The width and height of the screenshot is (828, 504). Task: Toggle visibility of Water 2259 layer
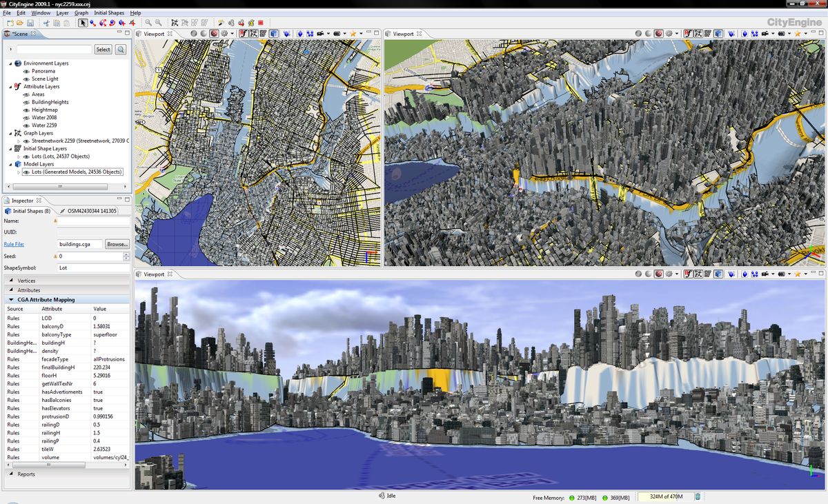(x=26, y=125)
